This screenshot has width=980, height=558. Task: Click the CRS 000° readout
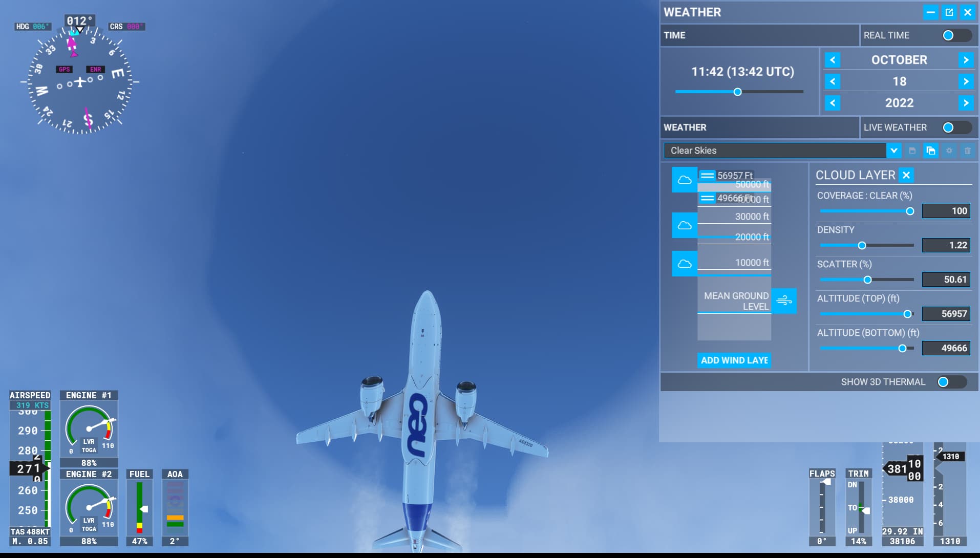[126, 27]
